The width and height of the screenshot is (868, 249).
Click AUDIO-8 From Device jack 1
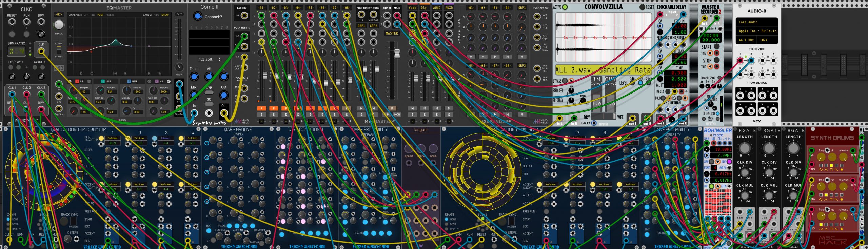pyautogui.click(x=740, y=96)
